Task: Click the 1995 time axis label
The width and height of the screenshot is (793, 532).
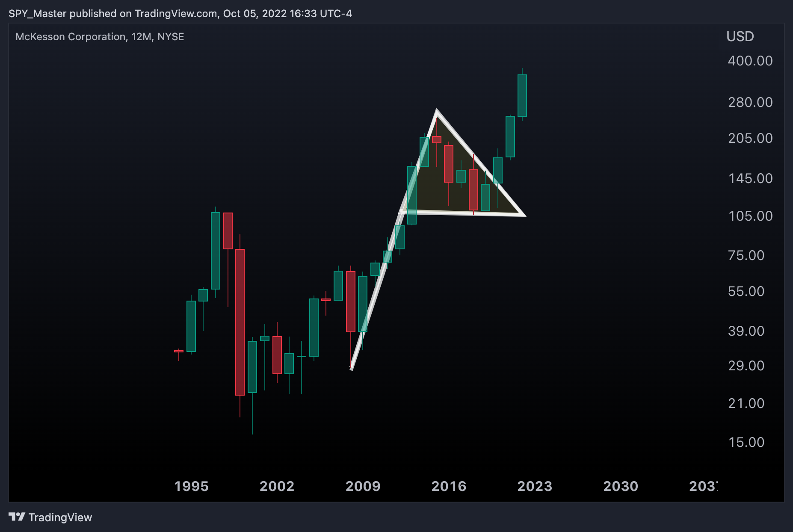Action: [191, 486]
